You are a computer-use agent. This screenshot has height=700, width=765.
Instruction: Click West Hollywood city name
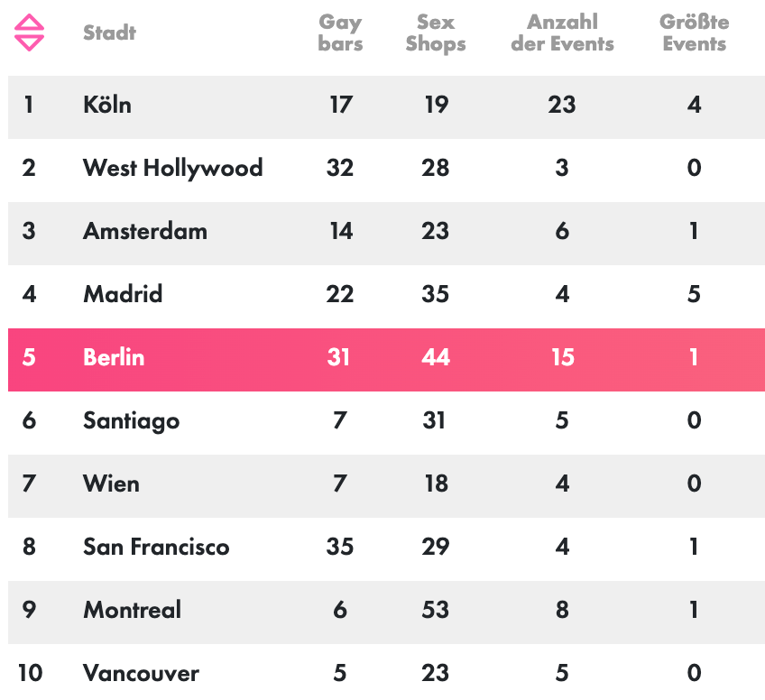point(172,168)
